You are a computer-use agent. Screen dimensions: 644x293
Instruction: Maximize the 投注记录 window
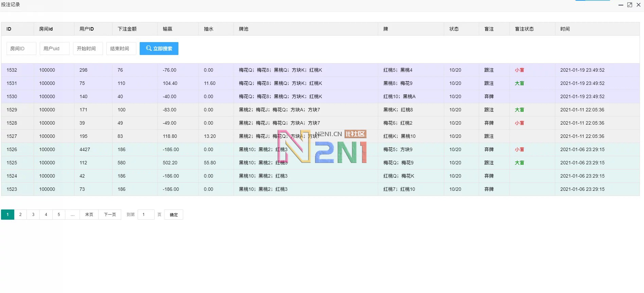(629, 5)
